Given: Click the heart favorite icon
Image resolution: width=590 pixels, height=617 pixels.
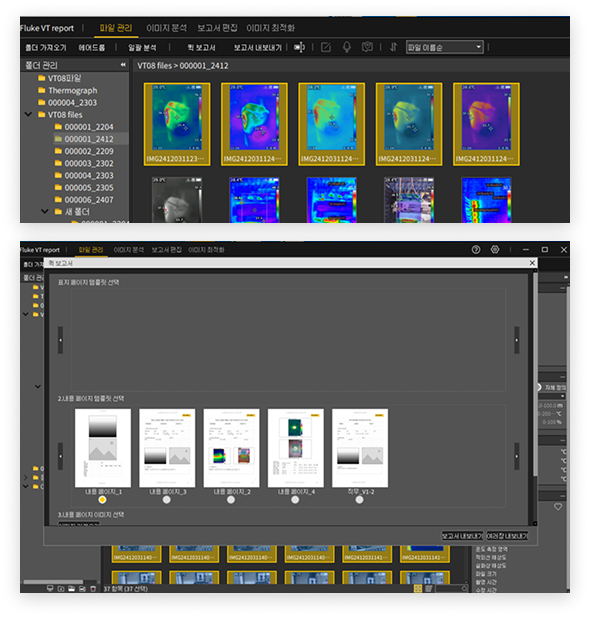Looking at the screenshot, I should pyautogui.click(x=558, y=507).
